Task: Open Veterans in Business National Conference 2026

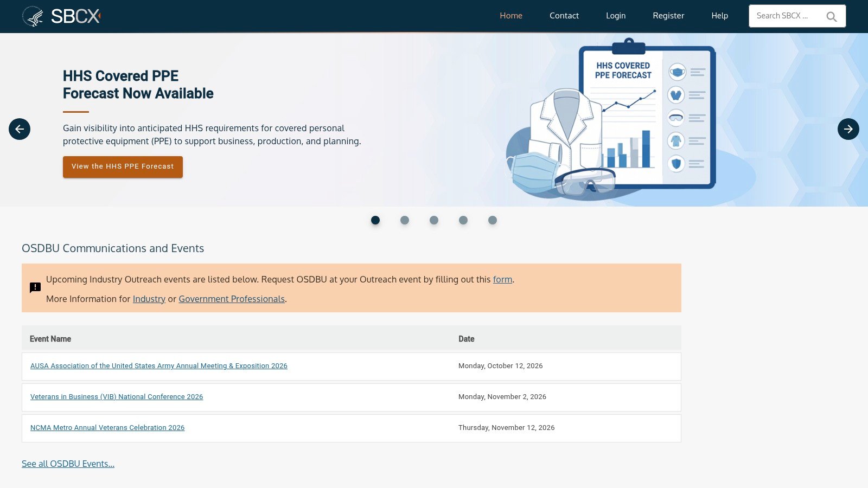Action: (117, 397)
